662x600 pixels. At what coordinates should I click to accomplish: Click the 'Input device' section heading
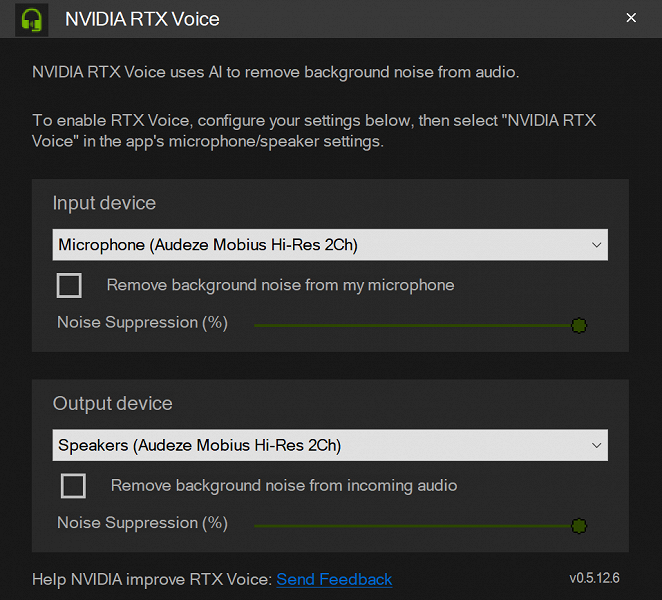pyautogui.click(x=104, y=203)
